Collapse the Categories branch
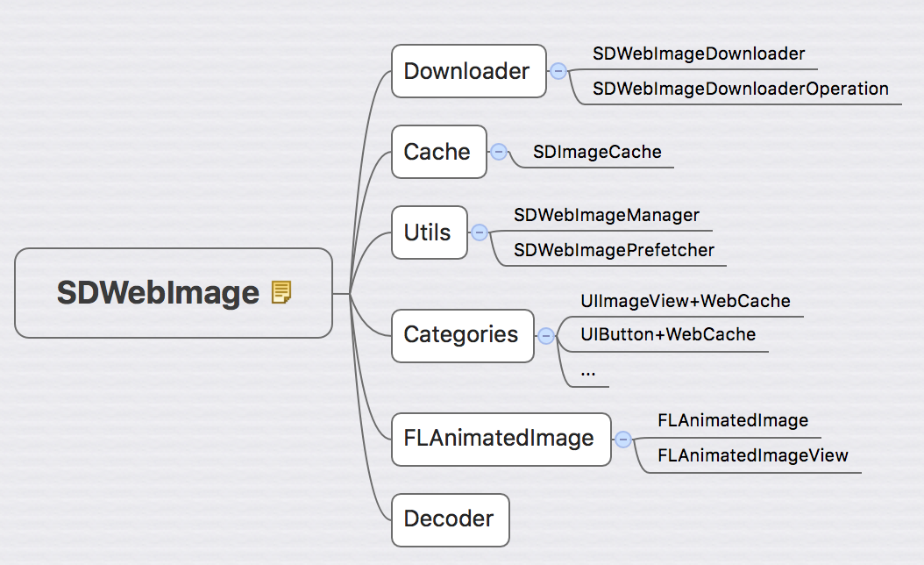 pyautogui.click(x=545, y=336)
